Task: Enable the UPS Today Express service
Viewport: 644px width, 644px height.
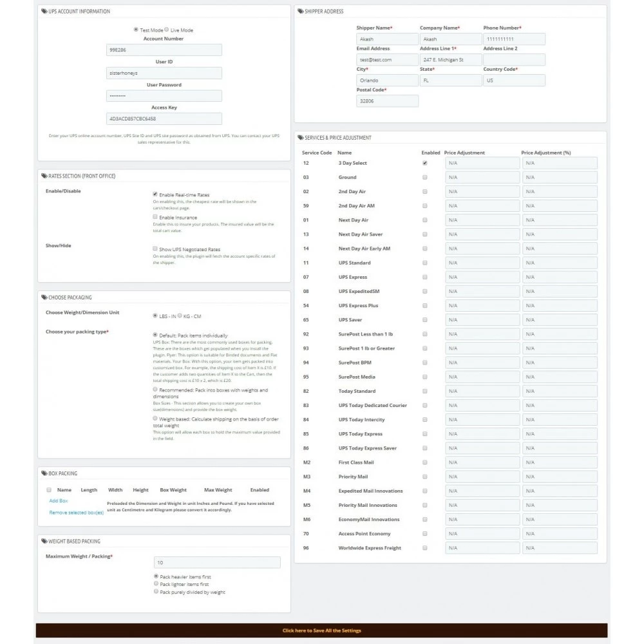Action: 424,434
